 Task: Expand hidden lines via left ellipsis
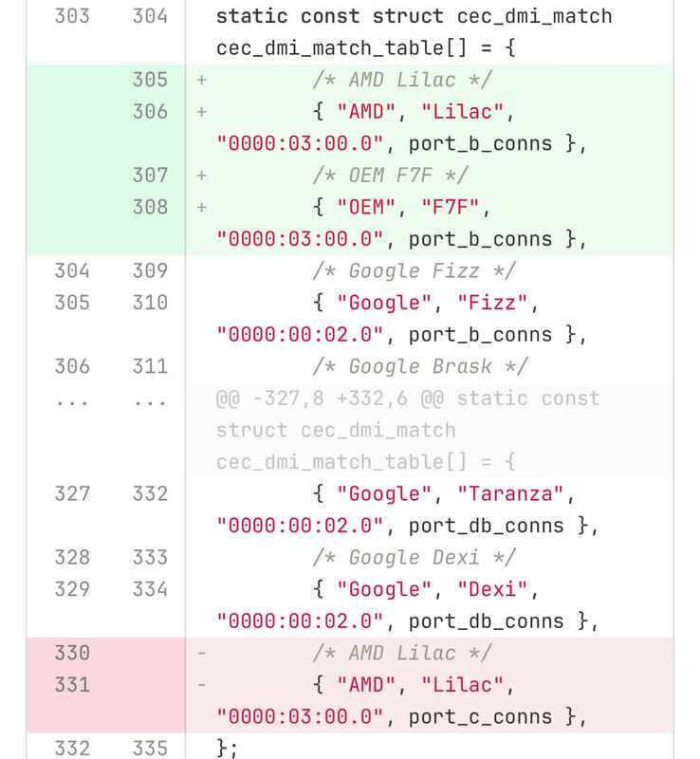[72, 401]
